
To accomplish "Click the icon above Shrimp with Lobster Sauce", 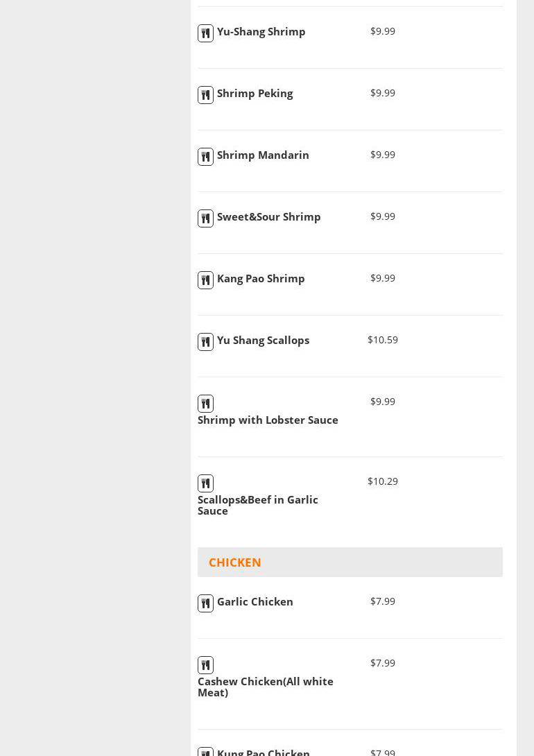I will tap(205, 404).
